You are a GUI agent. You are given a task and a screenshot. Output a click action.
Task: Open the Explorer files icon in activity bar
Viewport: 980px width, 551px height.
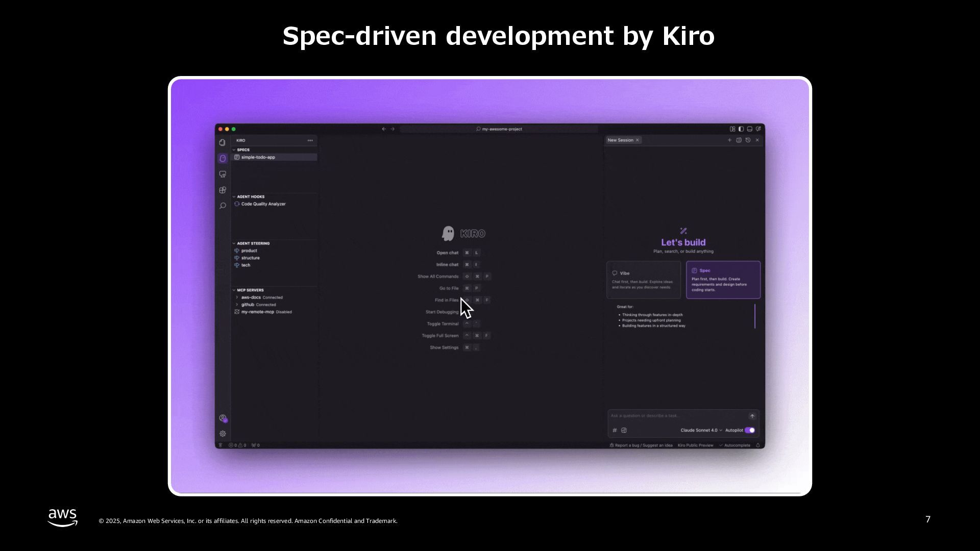click(x=222, y=143)
